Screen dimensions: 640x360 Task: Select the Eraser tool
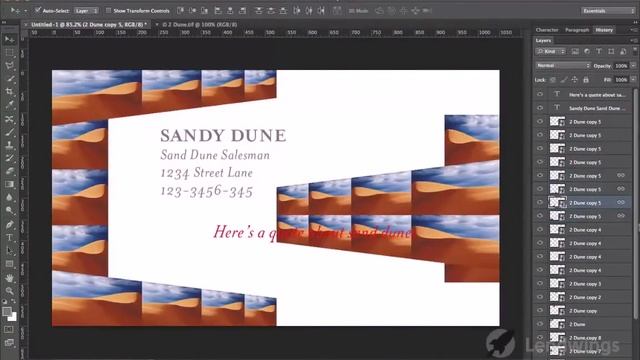(x=9, y=171)
